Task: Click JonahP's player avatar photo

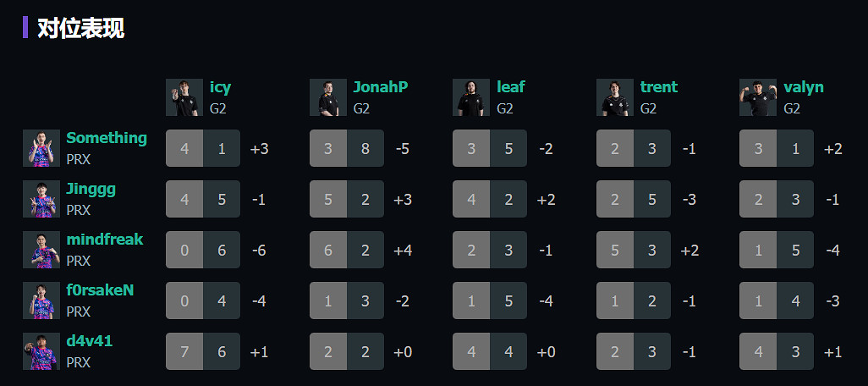Action: coord(328,97)
